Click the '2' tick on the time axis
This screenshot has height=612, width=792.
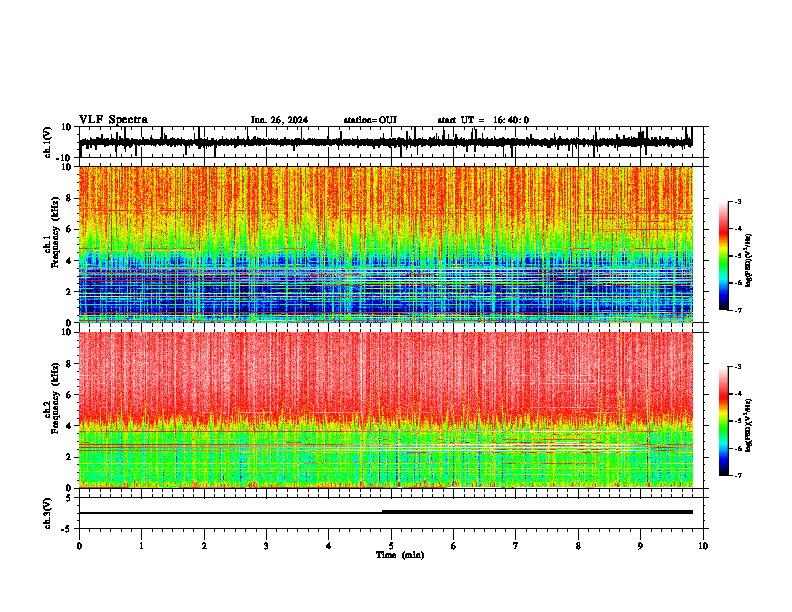click(204, 546)
